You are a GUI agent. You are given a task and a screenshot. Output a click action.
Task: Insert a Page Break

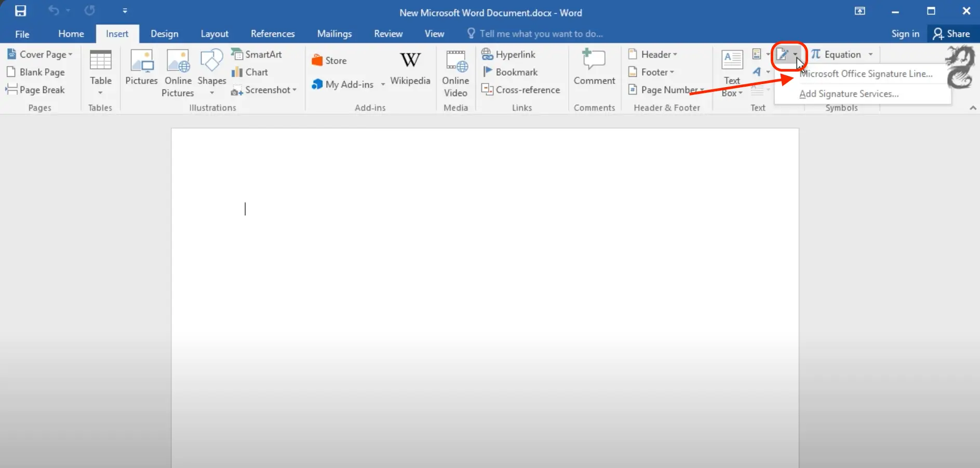(35, 90)
